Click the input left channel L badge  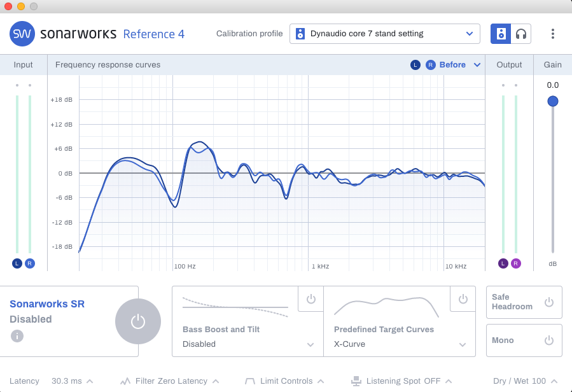tap(17, 263)
